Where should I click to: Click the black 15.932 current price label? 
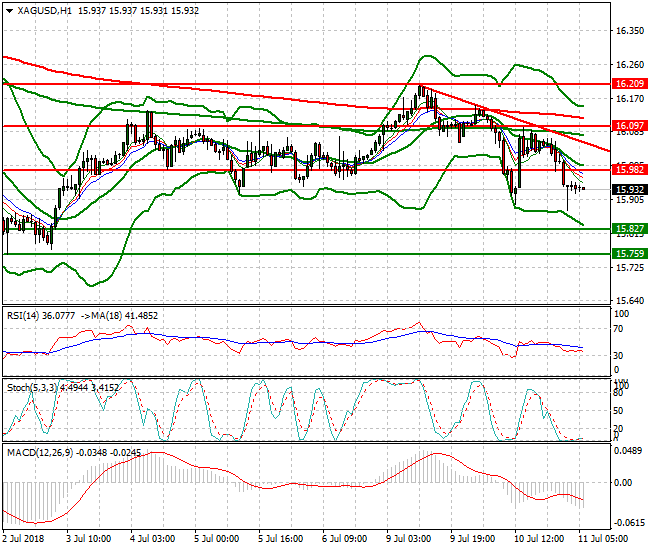point(628,189)
